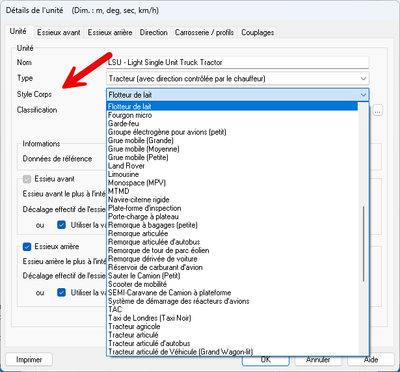
Task: Open the Essieux arrière tab
Action: [110, 32]
